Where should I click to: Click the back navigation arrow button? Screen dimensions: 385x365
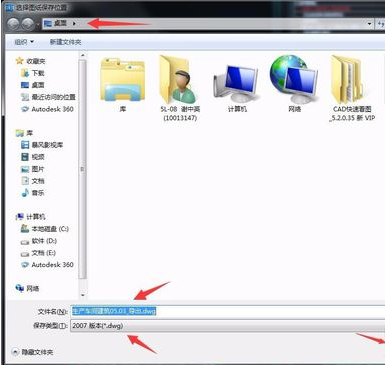pos(13,24)
